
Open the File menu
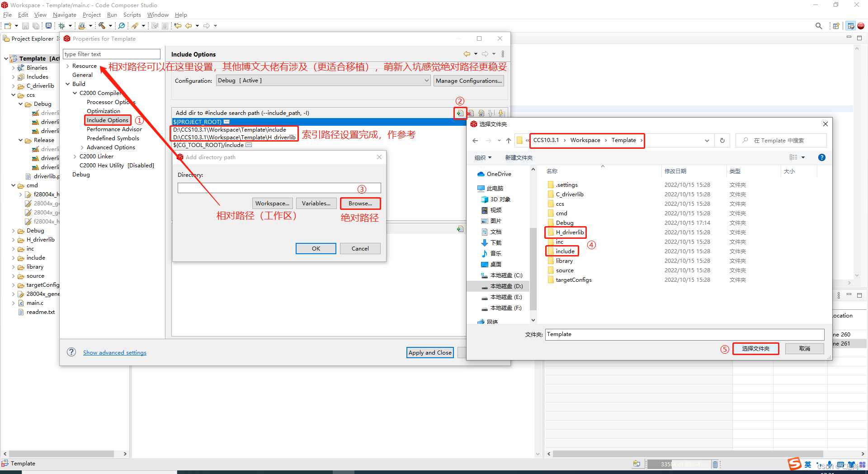(x=7, y=15)
